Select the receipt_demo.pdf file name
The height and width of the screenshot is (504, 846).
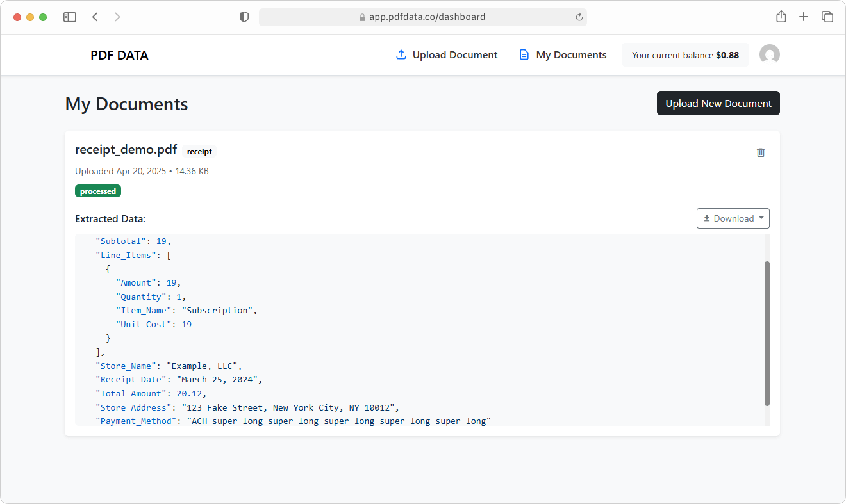point(126,150)
